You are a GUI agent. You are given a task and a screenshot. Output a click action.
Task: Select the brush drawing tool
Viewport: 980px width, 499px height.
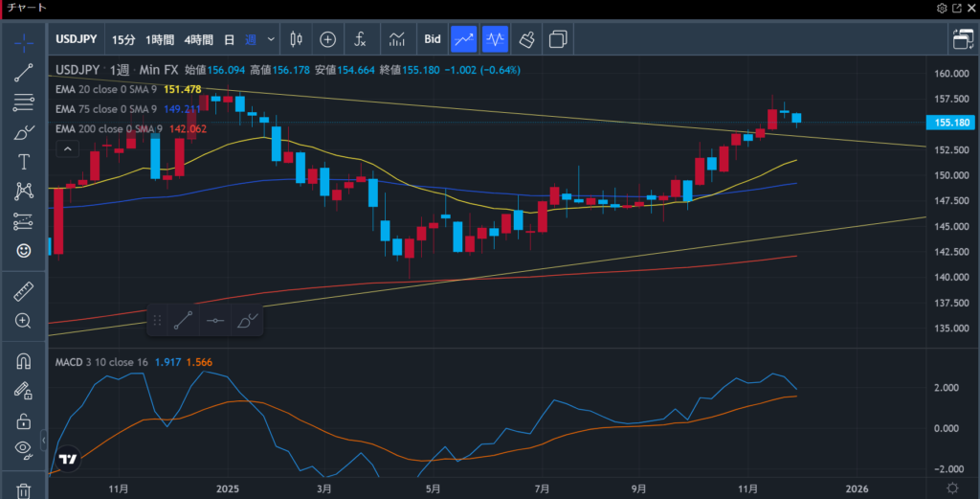pyautogui.click(x=24, y=132)
